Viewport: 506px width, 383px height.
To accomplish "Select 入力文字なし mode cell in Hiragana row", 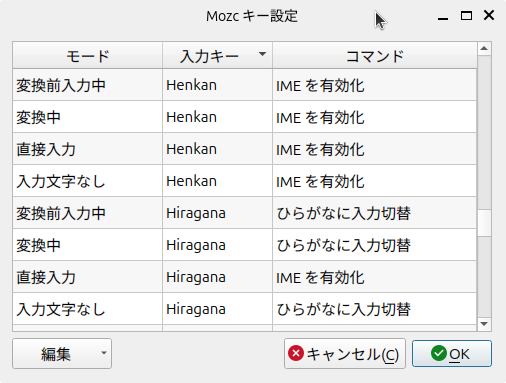I will pos(88,309).
